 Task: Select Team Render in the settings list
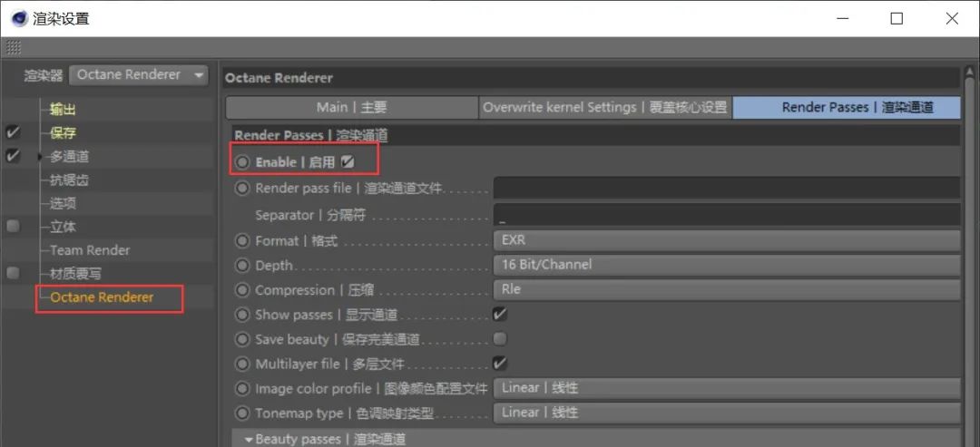(90, 250)
